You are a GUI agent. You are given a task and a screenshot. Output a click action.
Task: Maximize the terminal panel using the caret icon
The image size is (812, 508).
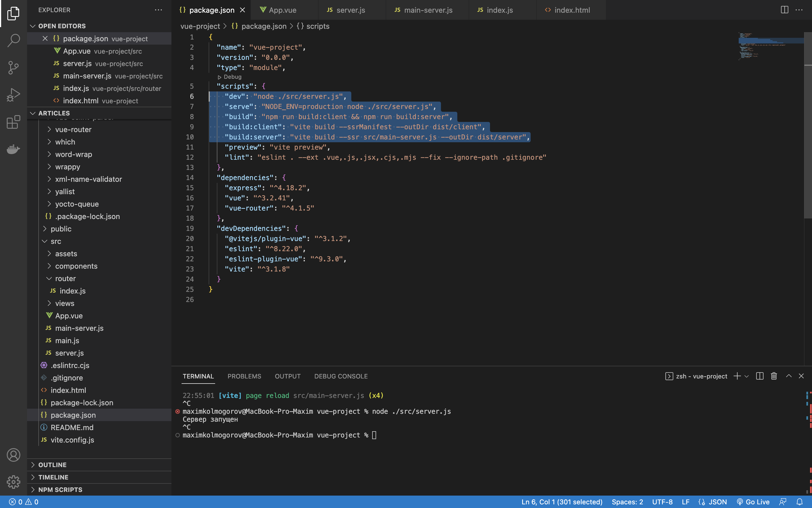click(x=789, y=376)
